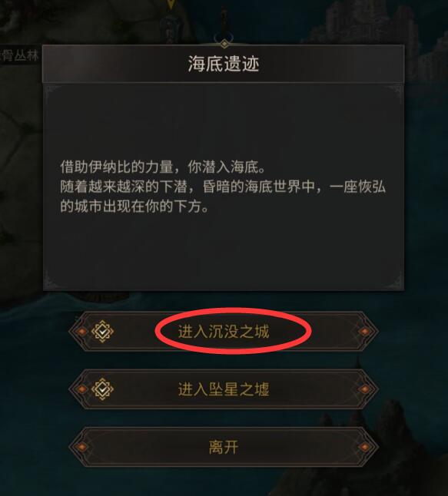Click left orange diamond of 离开 button
This screenshot has height=496, width=448.
82,447
